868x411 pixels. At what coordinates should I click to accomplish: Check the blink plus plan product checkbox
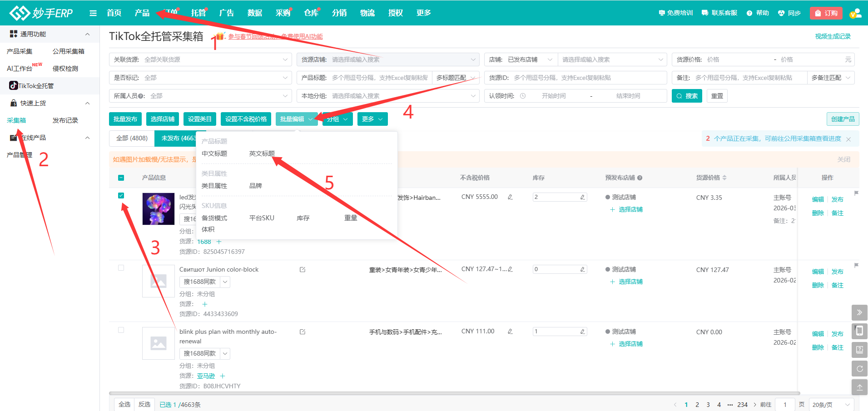121,330
